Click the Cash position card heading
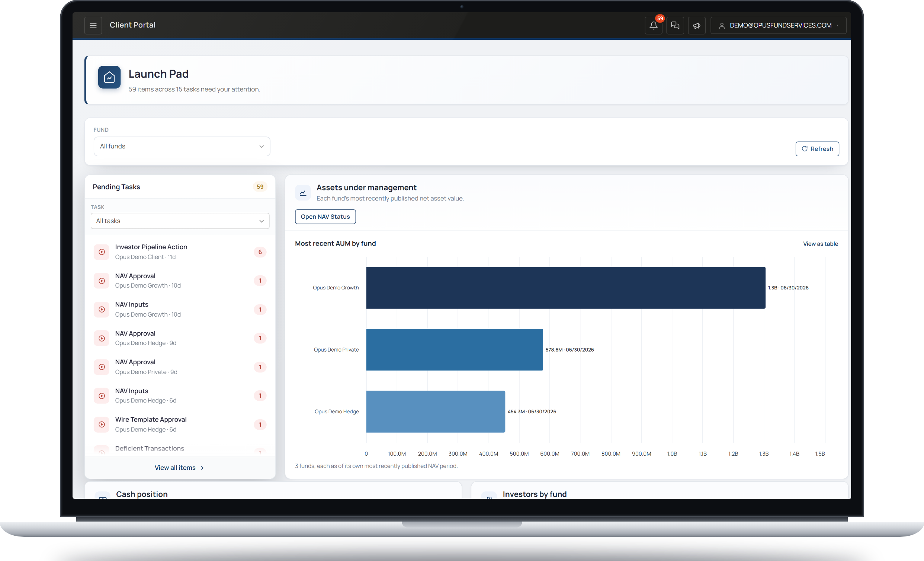This screenshot has width=924, height=561. 142,494
